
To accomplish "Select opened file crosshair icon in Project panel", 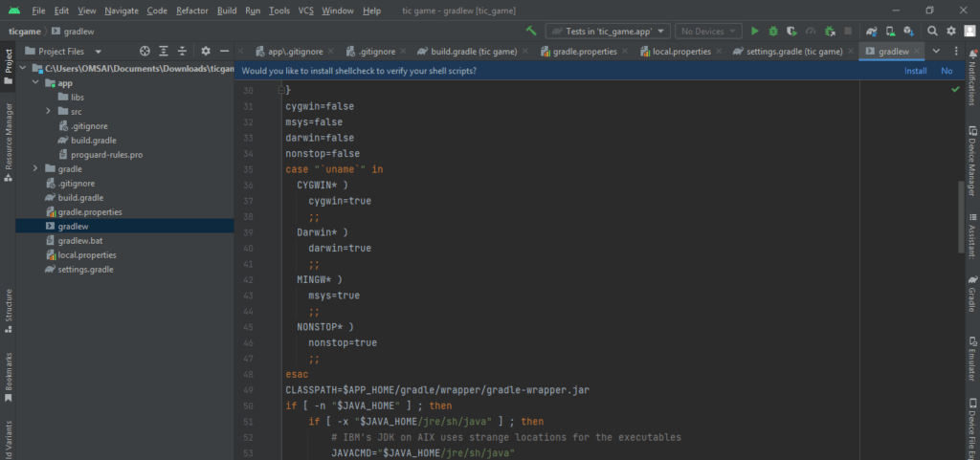I will pyautogui.click(x=145, y=51).
